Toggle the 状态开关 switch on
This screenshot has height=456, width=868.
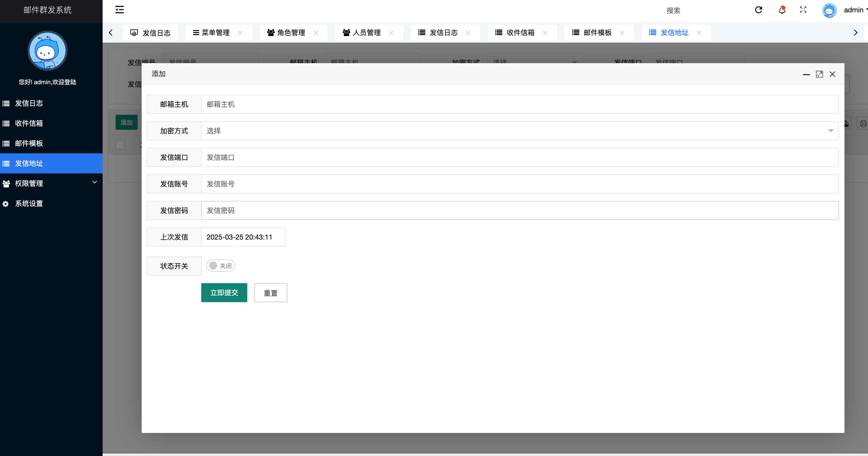tap(220, 266)
